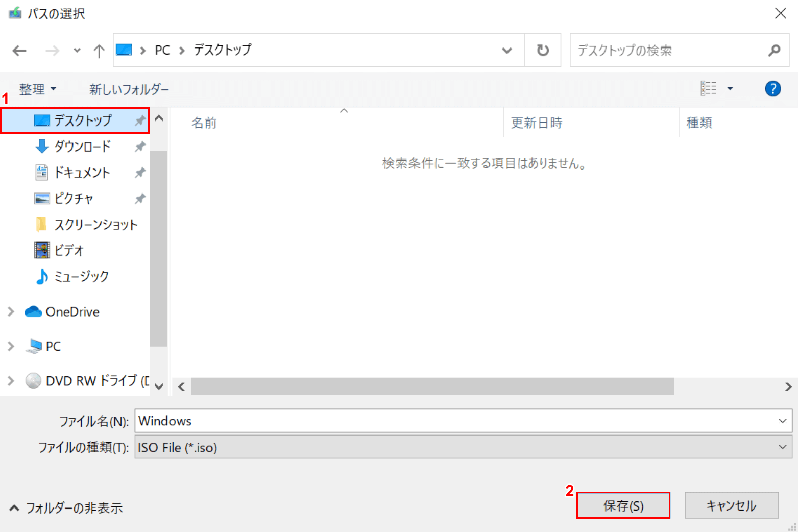Click the Save button
798x532 pixels.
tap(623, 505)
